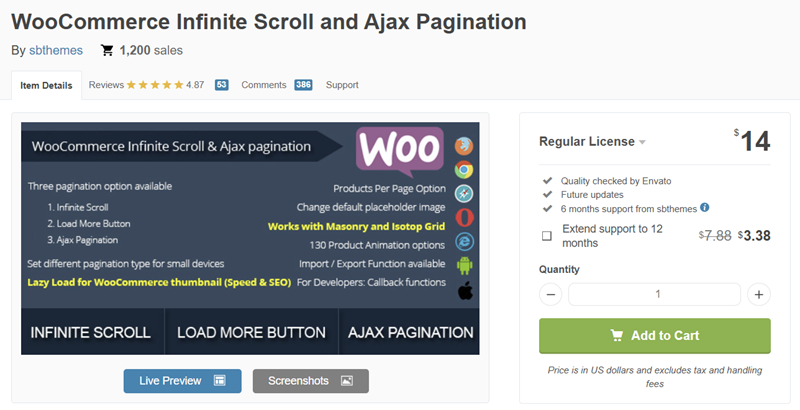
Task: Click the 'Price is in US dollars' note
Action: (655, 376)
